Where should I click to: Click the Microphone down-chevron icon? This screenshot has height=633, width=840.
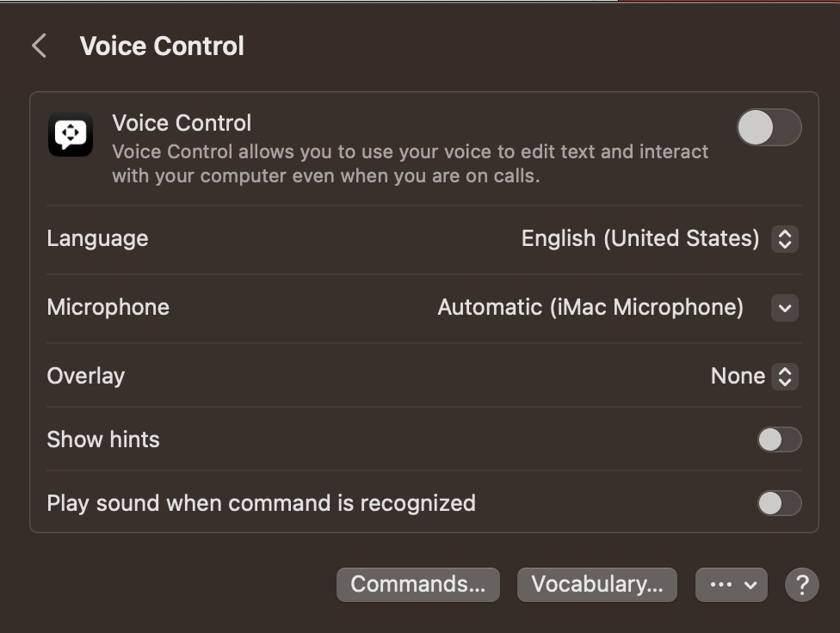click(784, 307)
